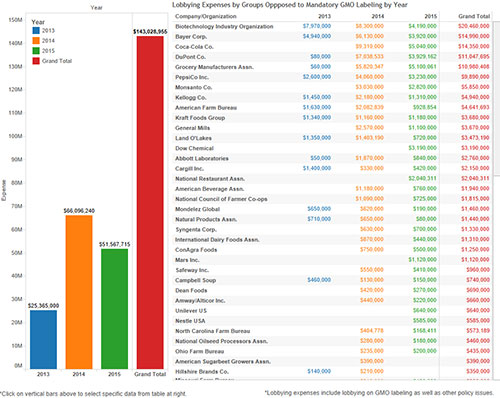This screenshot has width=500, height=398.
Task: Click the green 2015 legend swatch
Action: [x=36, y=51]
